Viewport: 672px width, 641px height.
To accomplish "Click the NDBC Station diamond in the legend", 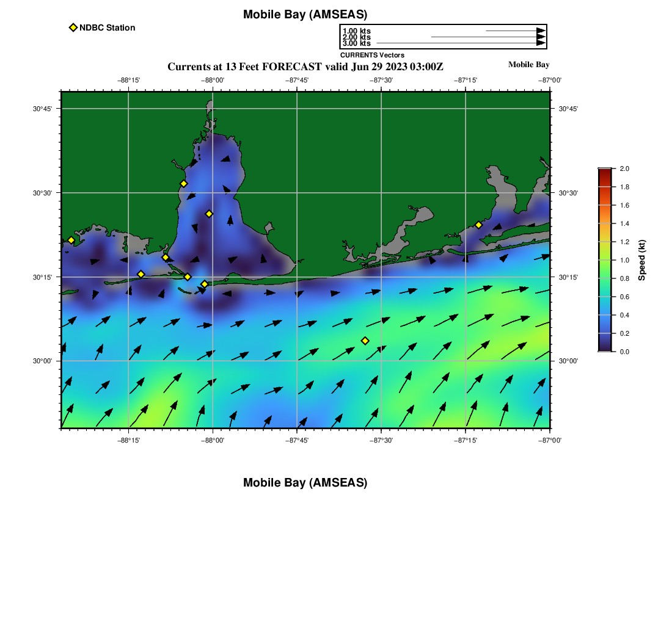I will click(x=73, y=27).
